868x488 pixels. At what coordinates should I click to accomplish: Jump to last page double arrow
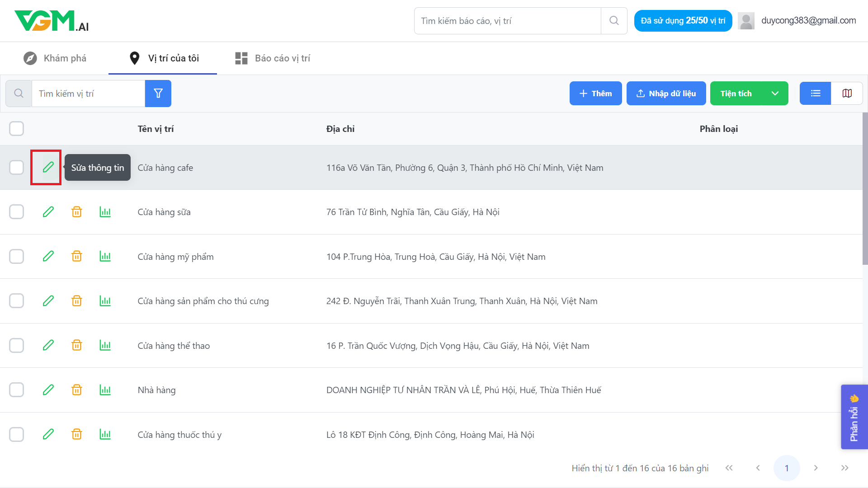coord(844,468)
